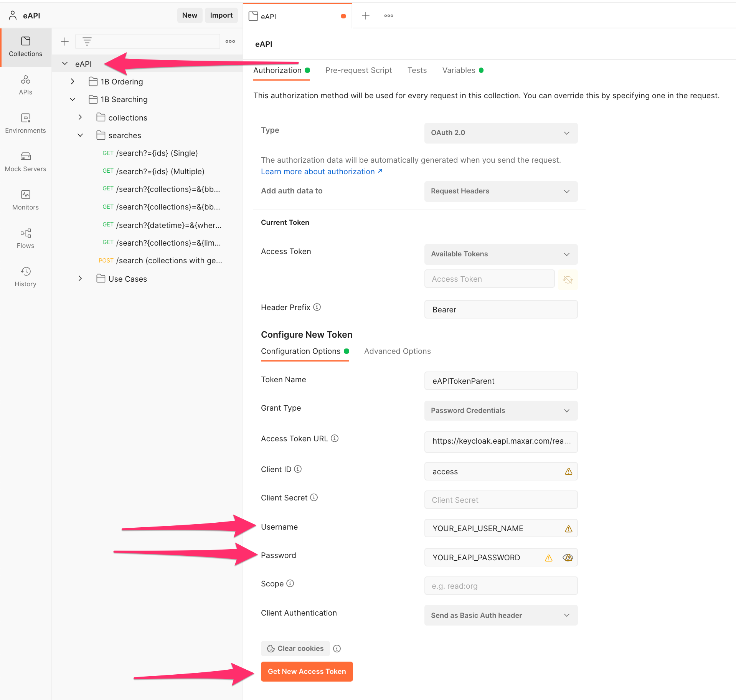Open the sidebar filter options icon

87,41
